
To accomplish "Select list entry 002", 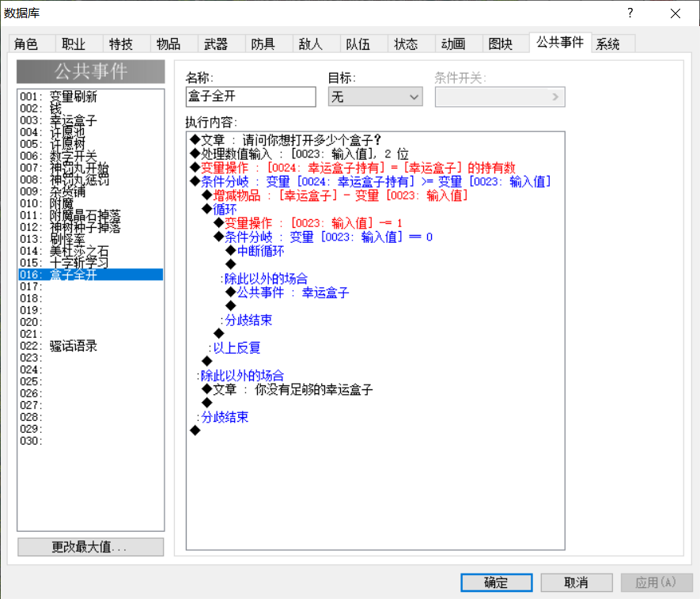I will 91,108.
